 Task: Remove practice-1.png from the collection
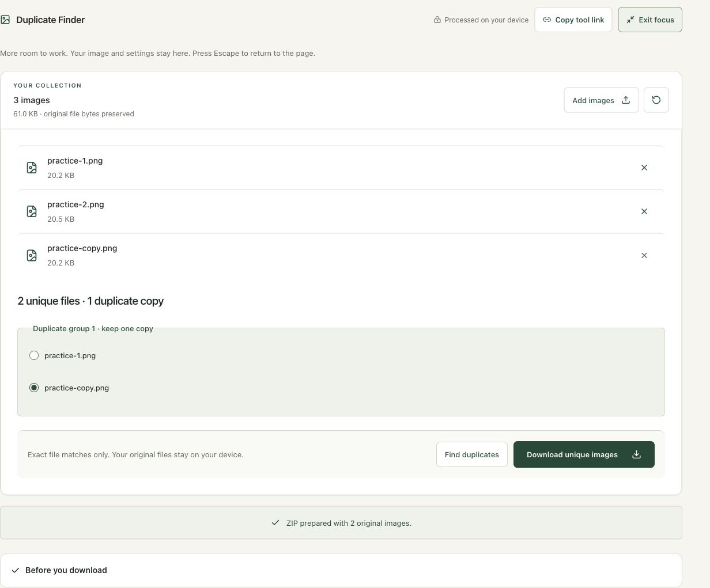pos(644,168)
